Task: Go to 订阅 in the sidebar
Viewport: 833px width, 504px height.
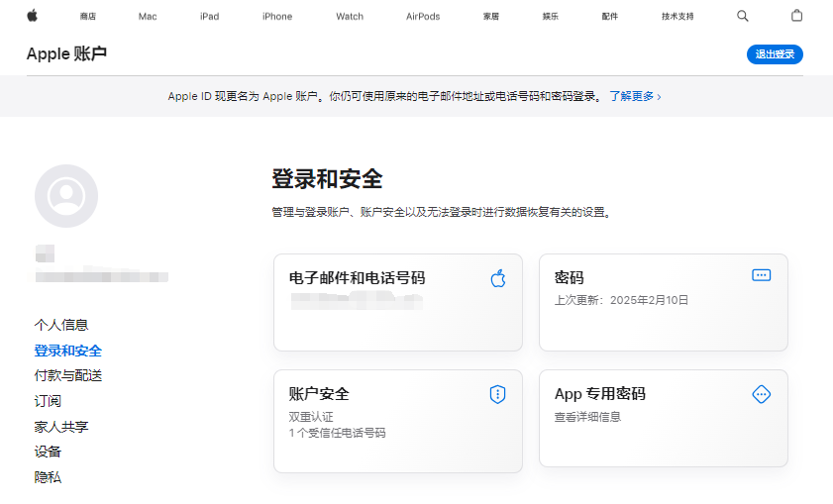Action: (x=48, y=401)
